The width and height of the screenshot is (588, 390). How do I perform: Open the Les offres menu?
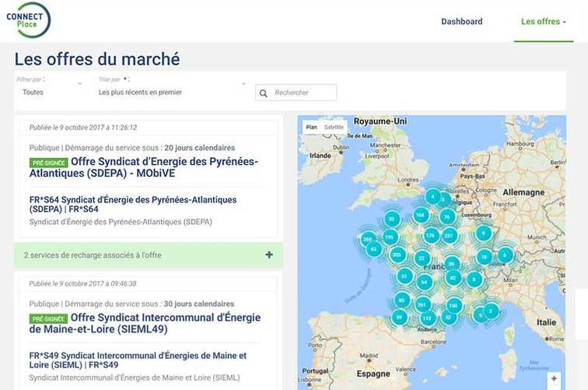[x=544, y=21]
